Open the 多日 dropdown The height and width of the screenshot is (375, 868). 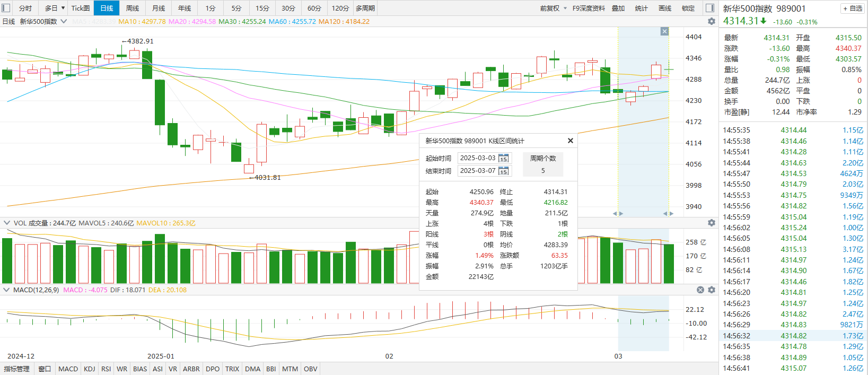click(x=55, y=8)
